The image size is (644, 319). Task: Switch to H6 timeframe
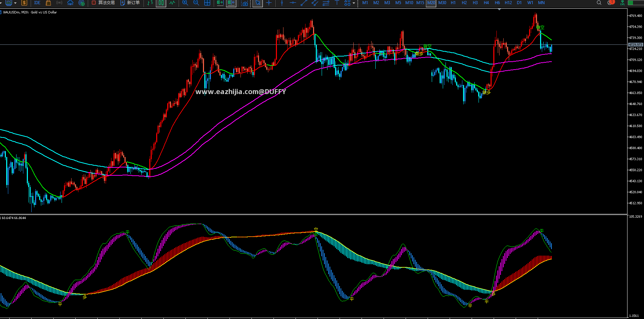coord(497,3)
